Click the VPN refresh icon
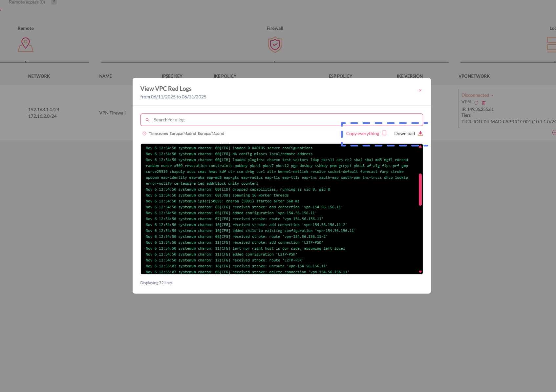 476,103
